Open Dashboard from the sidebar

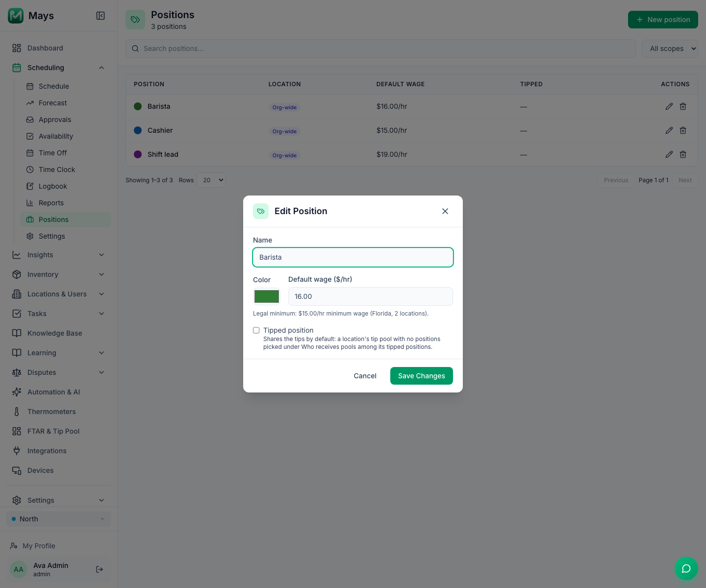pyautogui.click(x=59, y=48)
